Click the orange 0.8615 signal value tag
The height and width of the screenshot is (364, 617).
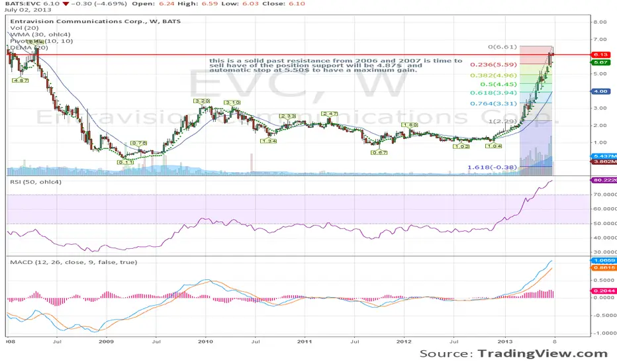(604, 267)
